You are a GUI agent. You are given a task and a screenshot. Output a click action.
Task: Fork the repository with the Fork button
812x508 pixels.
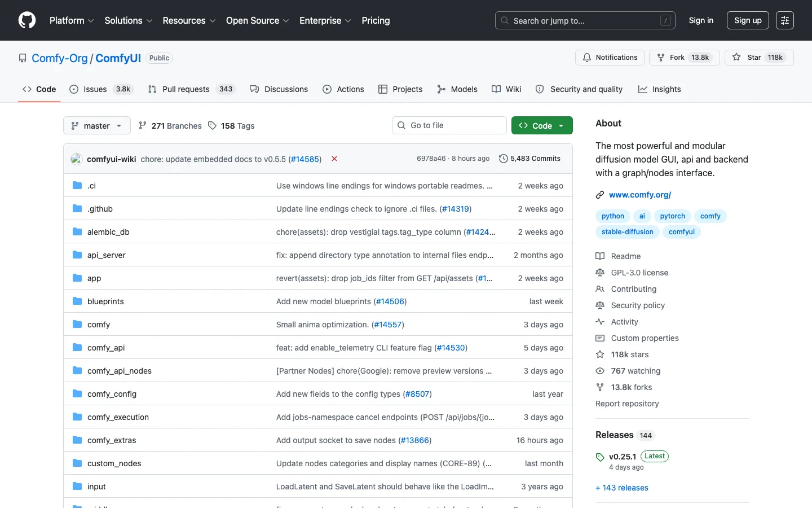[685, 58]
